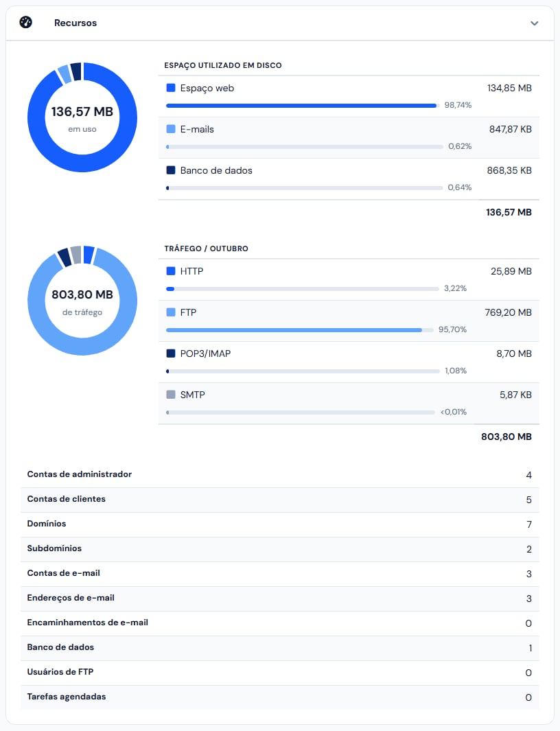Screen dimensions: 560x731
Task: Click the 769,20 MB FTP value
Action: pos(509,312)
